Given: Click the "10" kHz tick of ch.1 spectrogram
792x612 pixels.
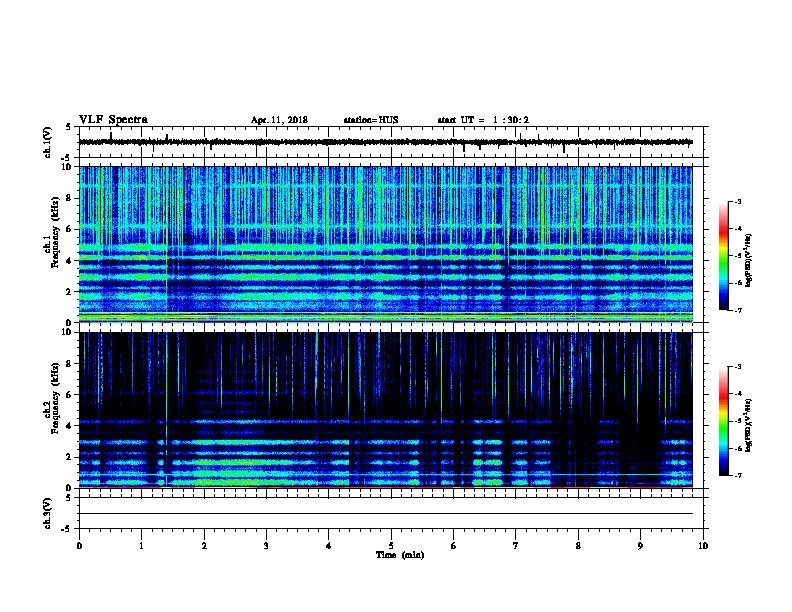Looking at the screenshot, I should 67,167.
